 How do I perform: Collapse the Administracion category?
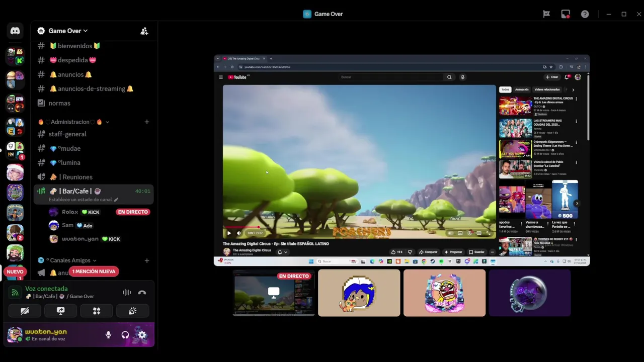[73, 122]
